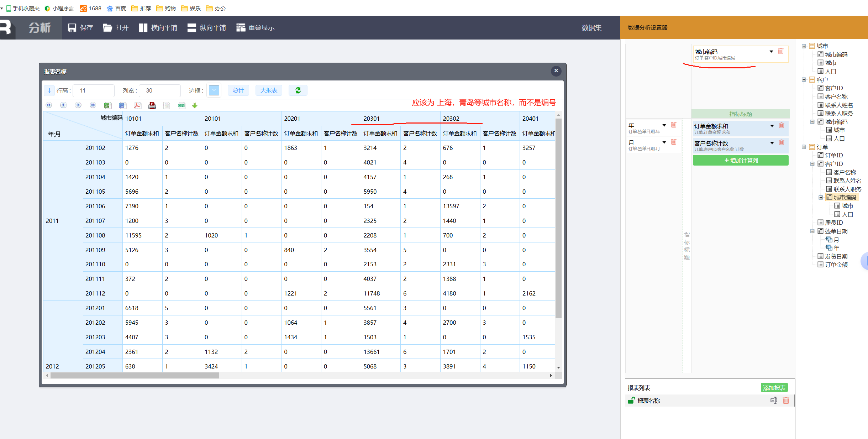
Task: Click the green refresh icon button
Action: click(x=298, y=90)
